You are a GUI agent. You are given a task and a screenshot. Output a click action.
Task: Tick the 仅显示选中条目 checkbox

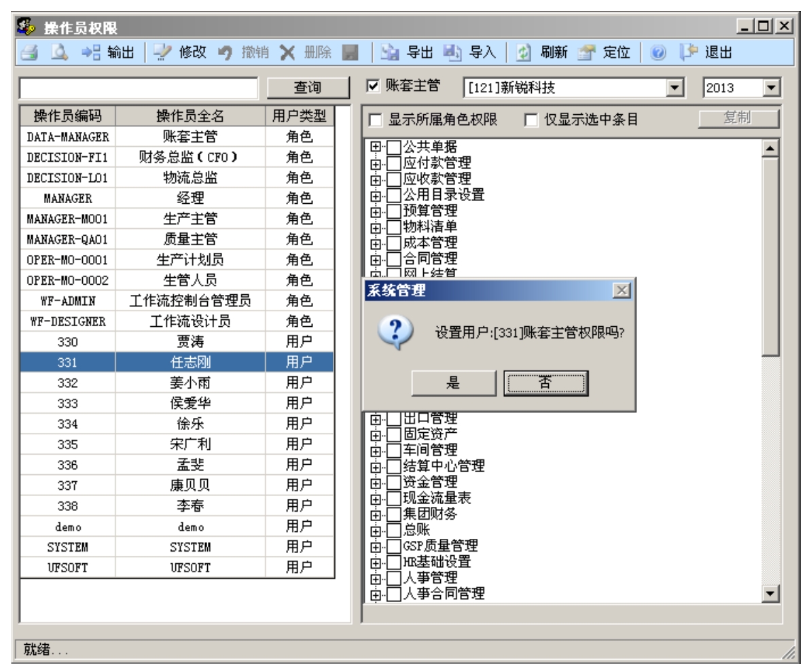[x=531, y=121]
